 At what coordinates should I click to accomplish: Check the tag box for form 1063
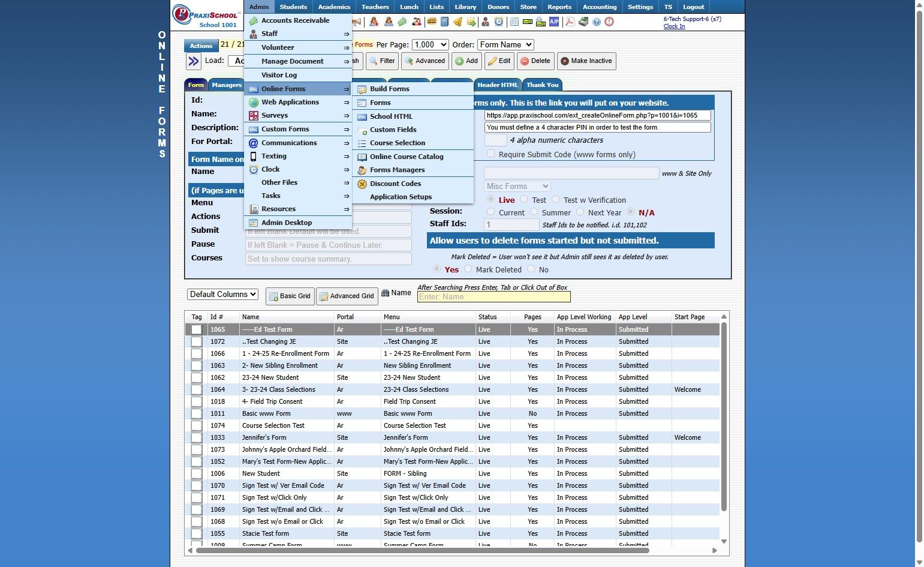(x=196, y=365)
